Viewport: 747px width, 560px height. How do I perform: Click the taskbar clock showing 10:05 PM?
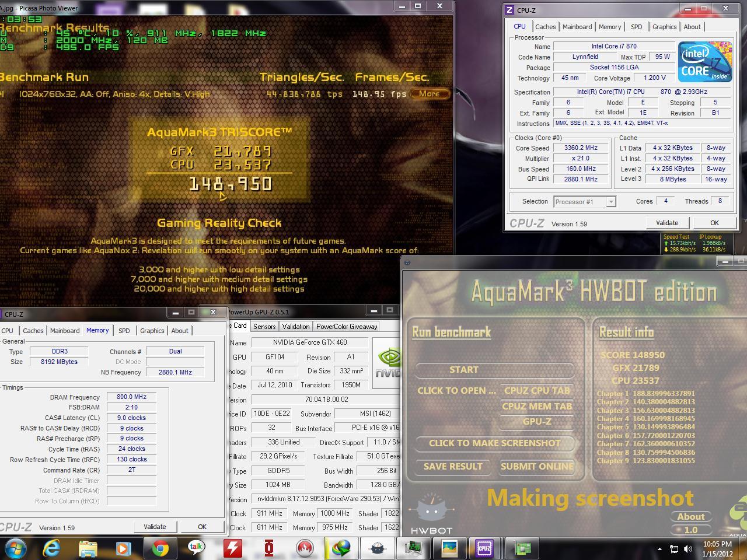point(718,549)
